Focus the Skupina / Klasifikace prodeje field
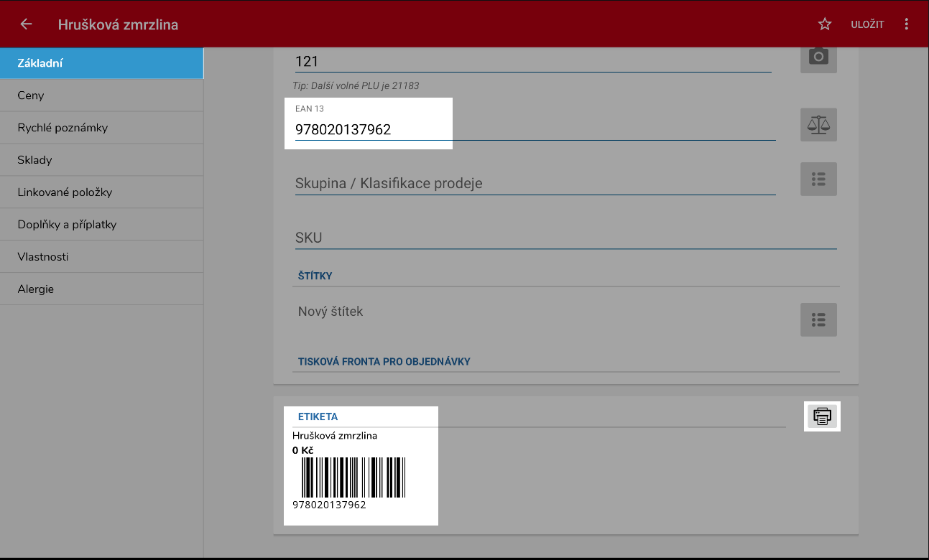The height and width of the screenshot is (560, 929). [535, 183]
